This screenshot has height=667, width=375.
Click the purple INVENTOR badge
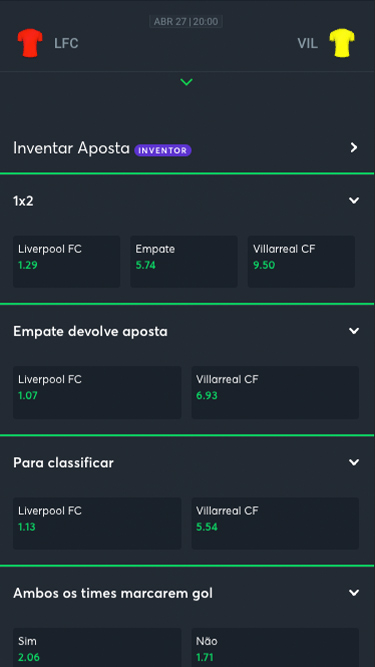163,150
